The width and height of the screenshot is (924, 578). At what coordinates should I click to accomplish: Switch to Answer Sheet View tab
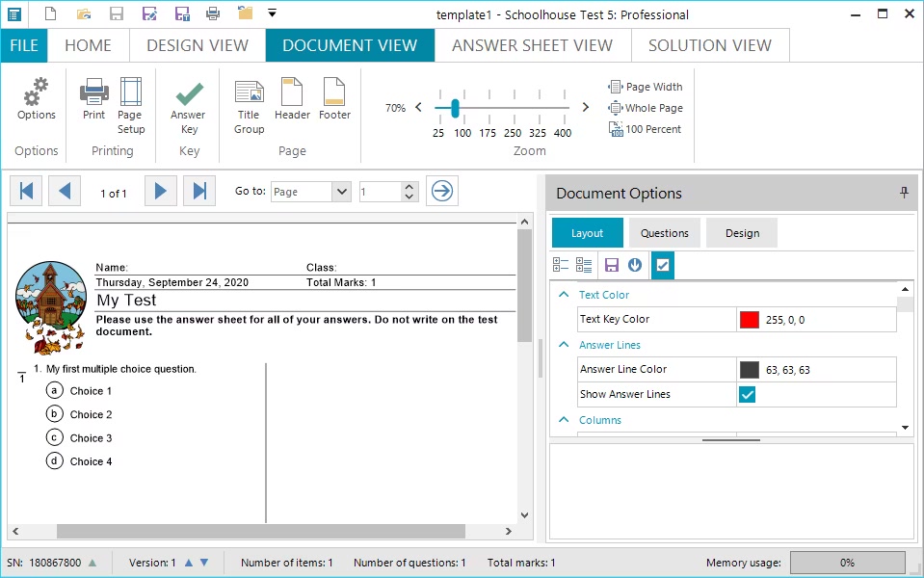tap(532, 45)
